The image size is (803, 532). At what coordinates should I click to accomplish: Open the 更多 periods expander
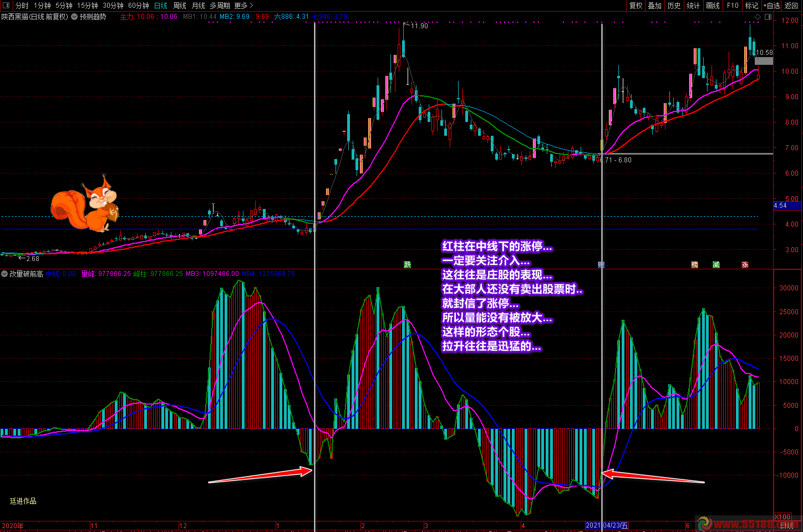click(243, 6)
